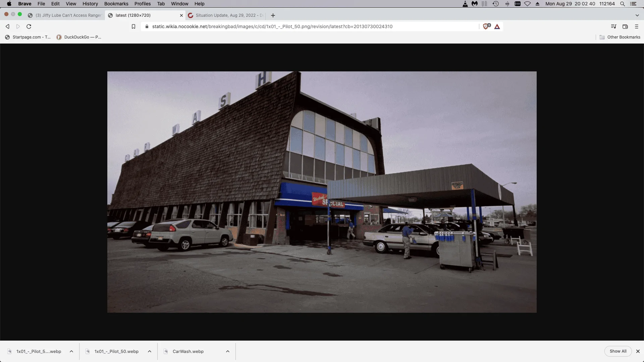Click the grid menu bar icon beside Malwarebytes
644x362 pixels.
pos(484,4)
